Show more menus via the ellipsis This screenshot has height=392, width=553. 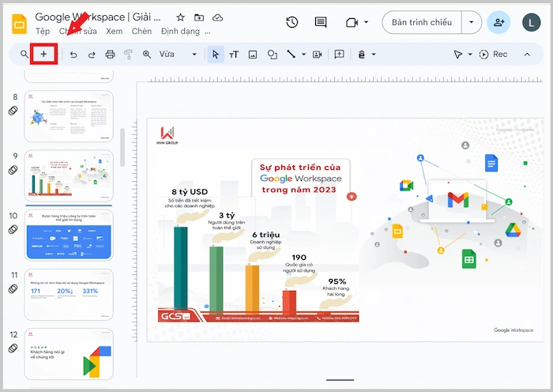(x=208, y=32)
